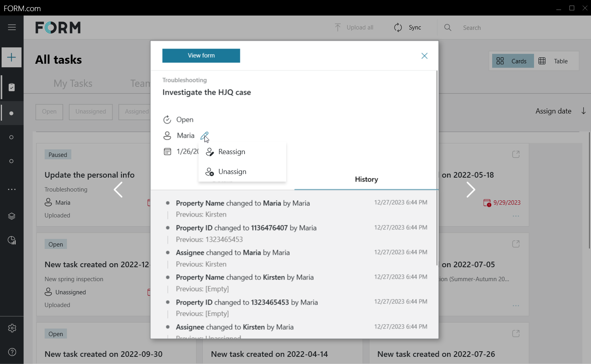
Task: Switch to Table view
Action: click(x=554, y=61)
